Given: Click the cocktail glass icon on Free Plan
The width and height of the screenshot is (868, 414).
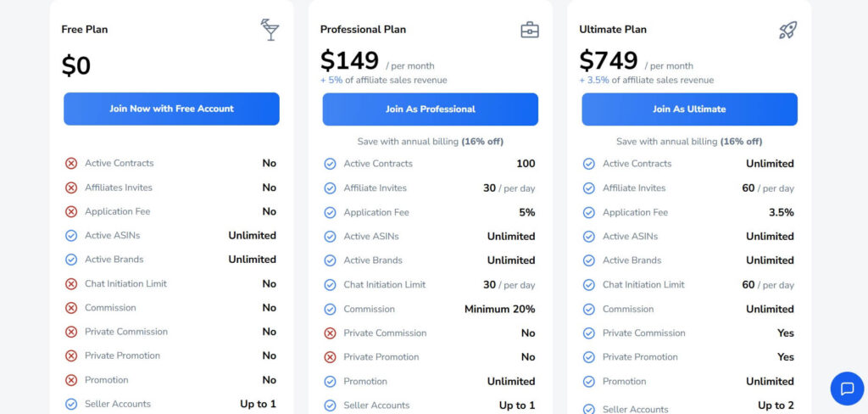Looking at the screenshot, I should (x=270, y=30).
